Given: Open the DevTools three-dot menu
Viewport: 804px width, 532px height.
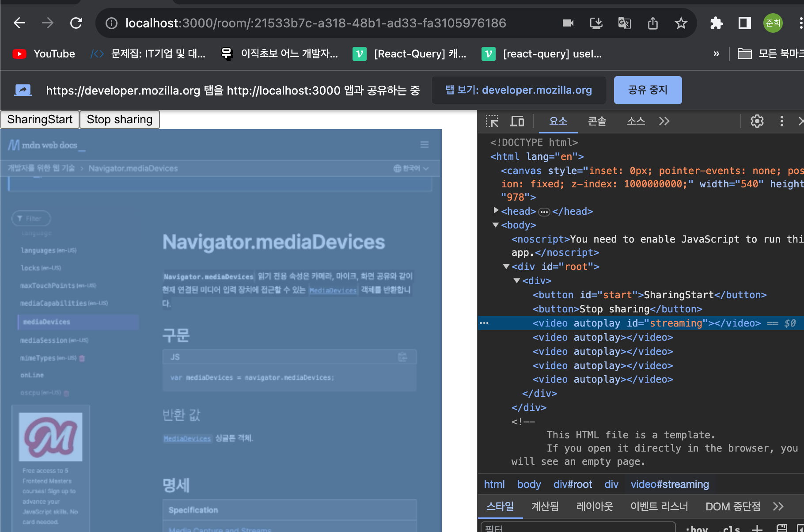Looking at the screenshot, I should tap(782, 121).
